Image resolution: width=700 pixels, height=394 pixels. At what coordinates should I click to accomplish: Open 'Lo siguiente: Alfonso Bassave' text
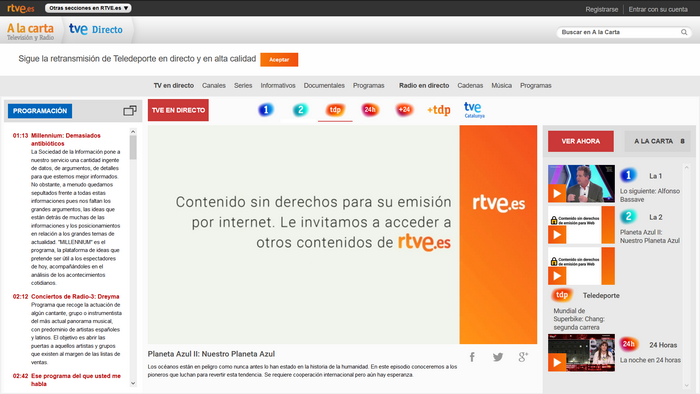(x=650, y=195)
